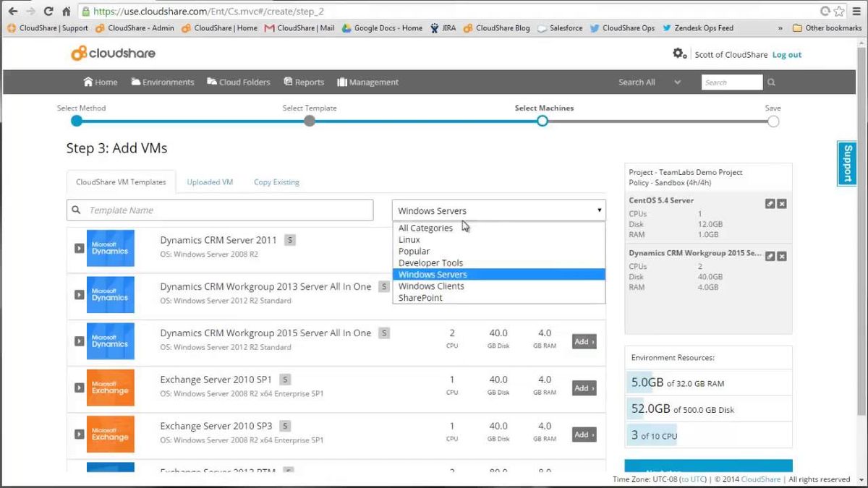Click the CloudShare logo
The height and width of the screenshot is (488, 868).
click(x=113, y=53)
